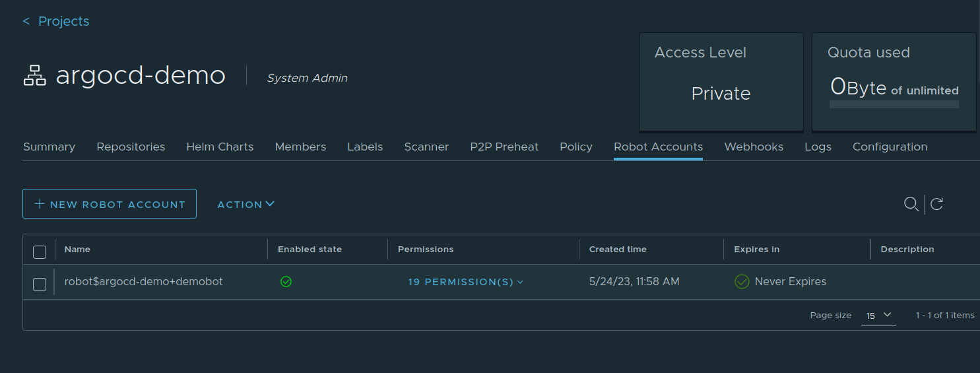
Task: Go to the Helm Charts tab
Action: (220, 147)
